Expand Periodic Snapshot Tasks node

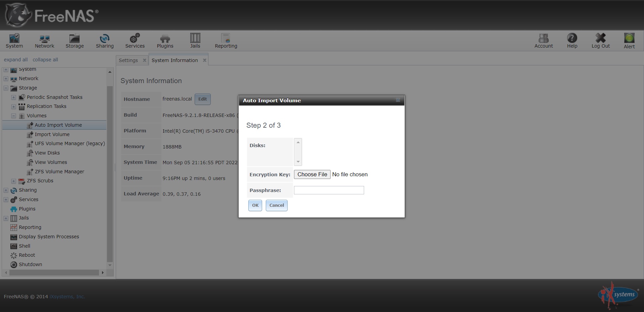point(13,97)
